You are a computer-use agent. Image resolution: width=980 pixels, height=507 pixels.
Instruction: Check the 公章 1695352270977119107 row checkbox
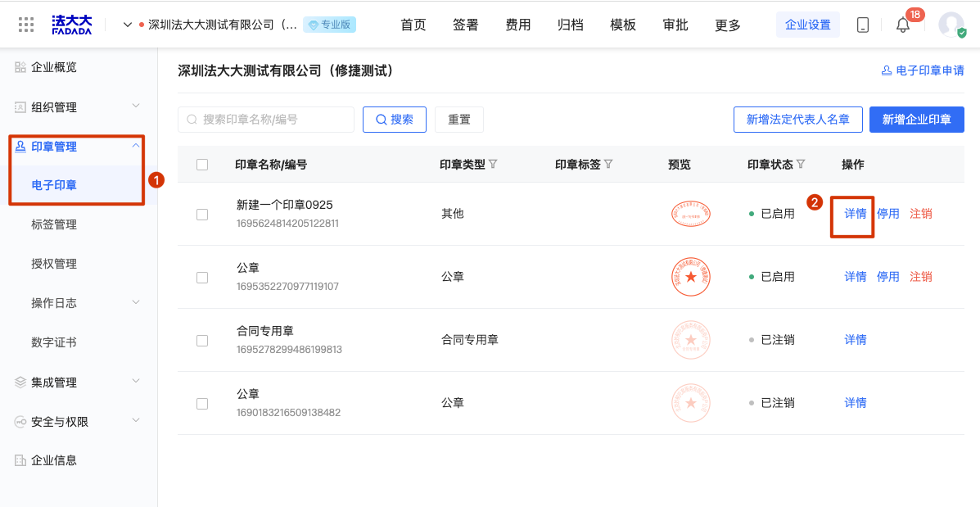tap(202, 278)
